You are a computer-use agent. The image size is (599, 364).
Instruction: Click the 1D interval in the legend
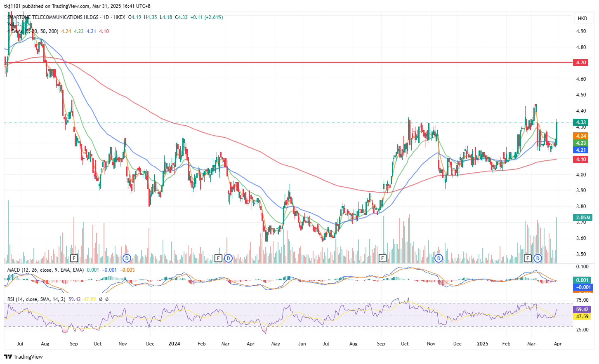106,17
